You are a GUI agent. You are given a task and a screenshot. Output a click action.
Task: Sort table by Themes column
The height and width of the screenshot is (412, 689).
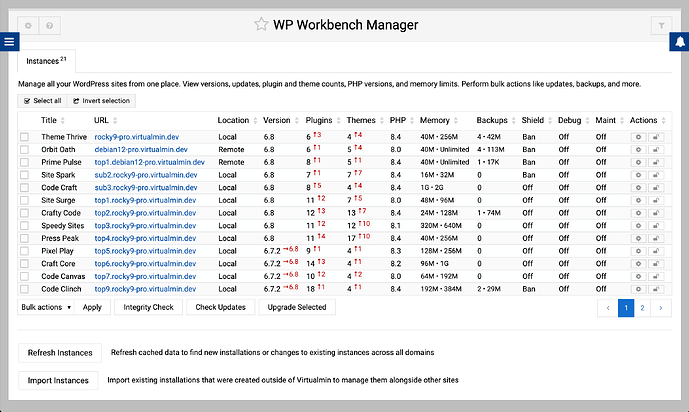365,120
